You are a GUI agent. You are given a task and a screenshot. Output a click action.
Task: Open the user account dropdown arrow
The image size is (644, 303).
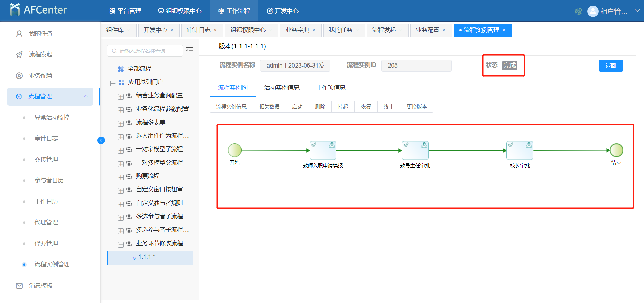coord(637,11)
